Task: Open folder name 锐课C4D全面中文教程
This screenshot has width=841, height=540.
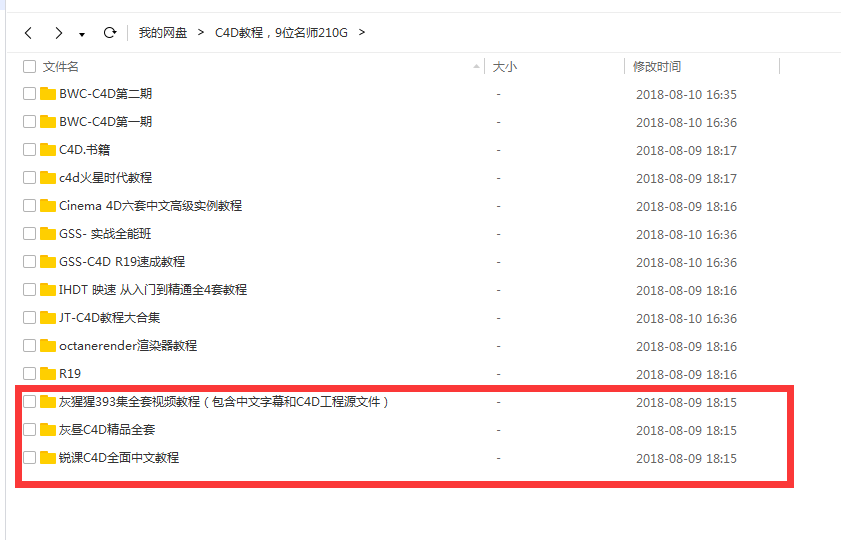Action: [x=119, y=457]
